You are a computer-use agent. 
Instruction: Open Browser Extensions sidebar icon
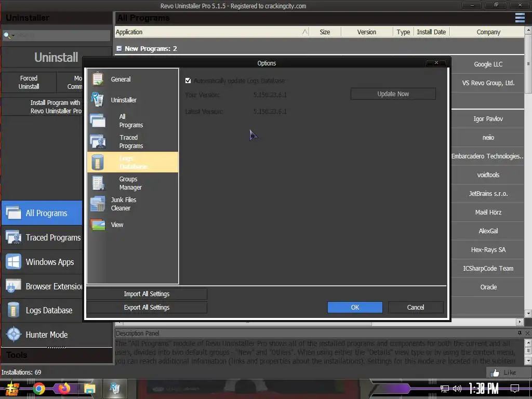click(x=14, y=286)
